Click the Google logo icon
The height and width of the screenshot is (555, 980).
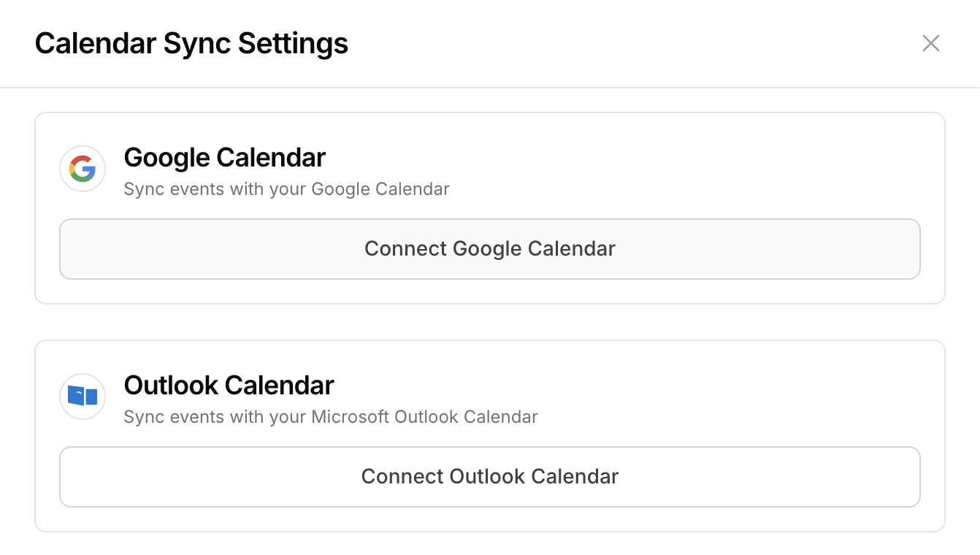point(83,169)
